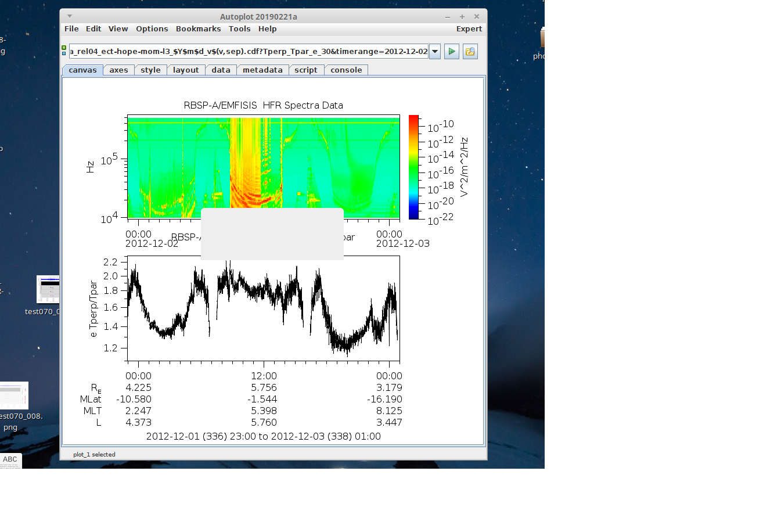
Task: Click the Expert mode button
Action: (469, 29)
